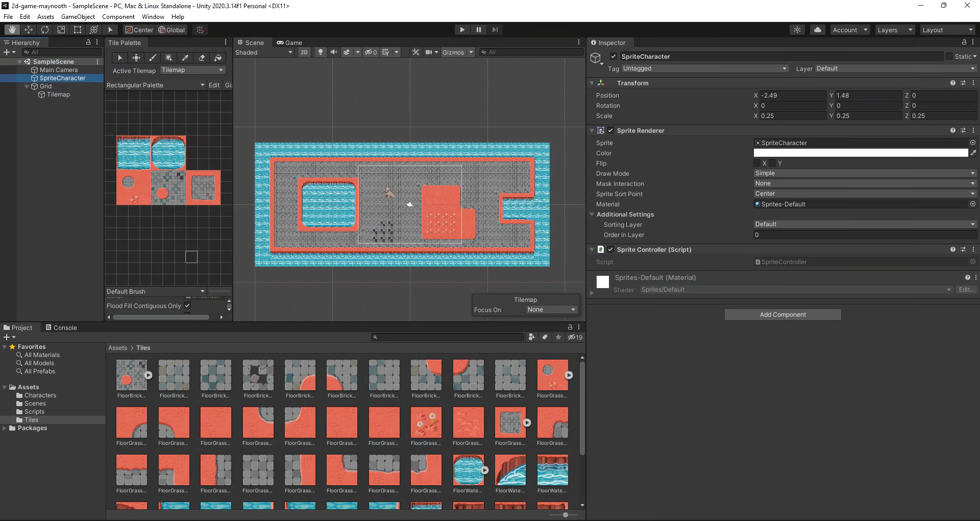Toggle scene grid visibility icon
This screenshot has width=980, height=521.
(x=385, y=52)
